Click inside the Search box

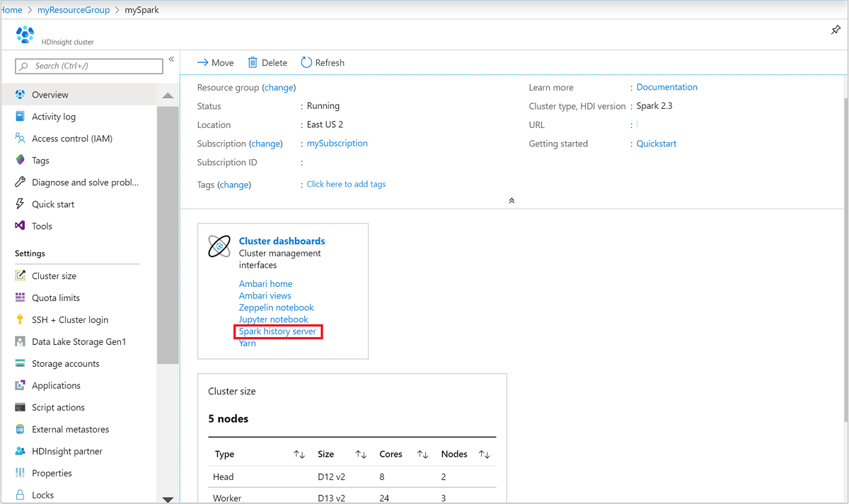[x=88, y=65]
